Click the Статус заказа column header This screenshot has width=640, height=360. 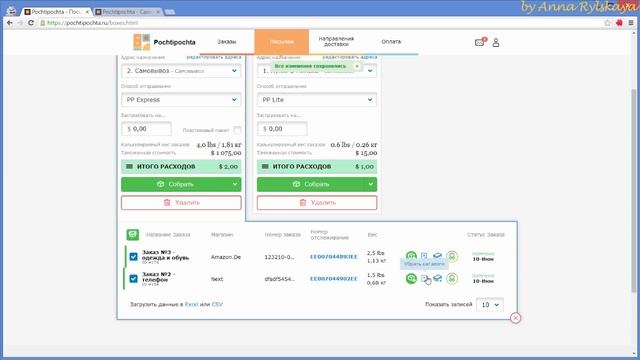point(486,235)
